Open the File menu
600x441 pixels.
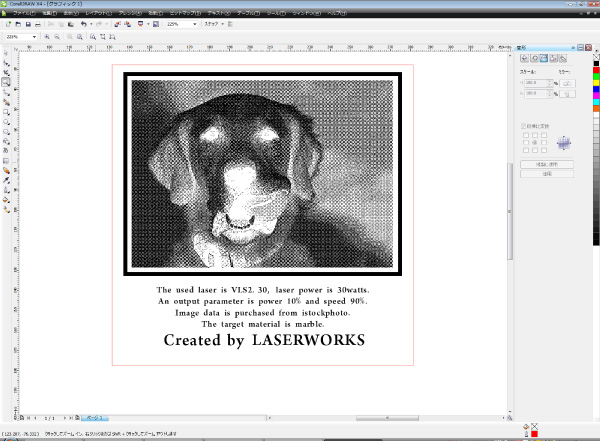pos(24,13)
